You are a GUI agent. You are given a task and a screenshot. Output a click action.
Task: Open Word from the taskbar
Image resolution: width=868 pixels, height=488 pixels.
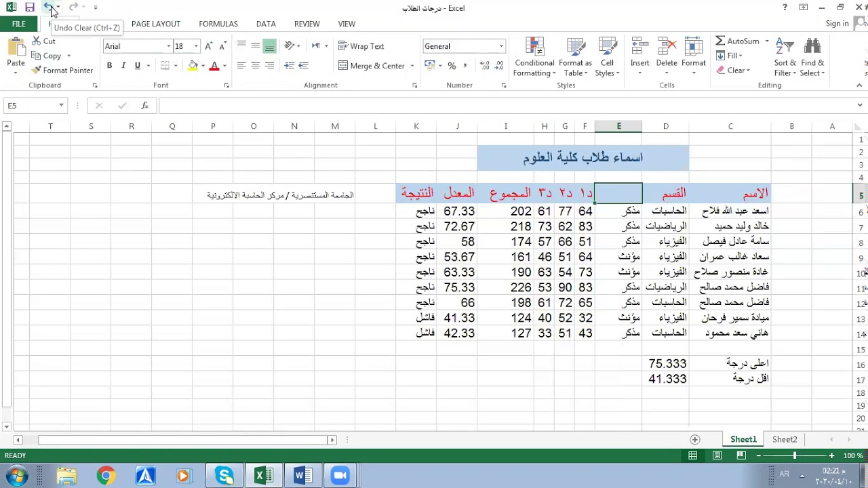tap(302, 476)
